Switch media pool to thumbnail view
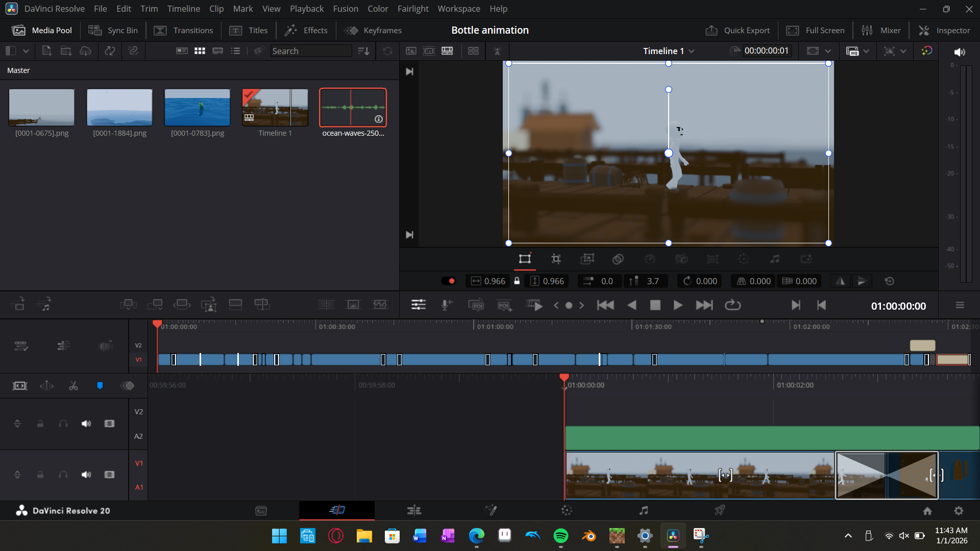This screenshot has width=980, height=551. pyautogui.click(x=200, y=51)
